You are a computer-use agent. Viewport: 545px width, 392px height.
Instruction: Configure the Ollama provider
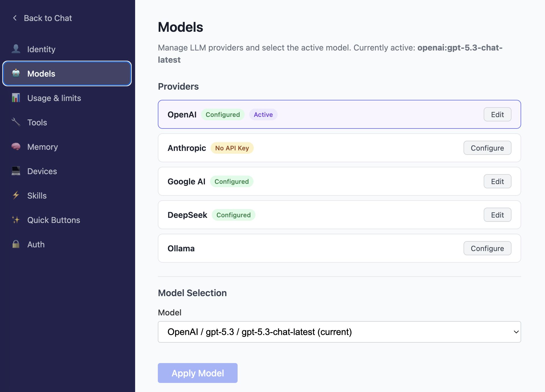tap(487, 248)
